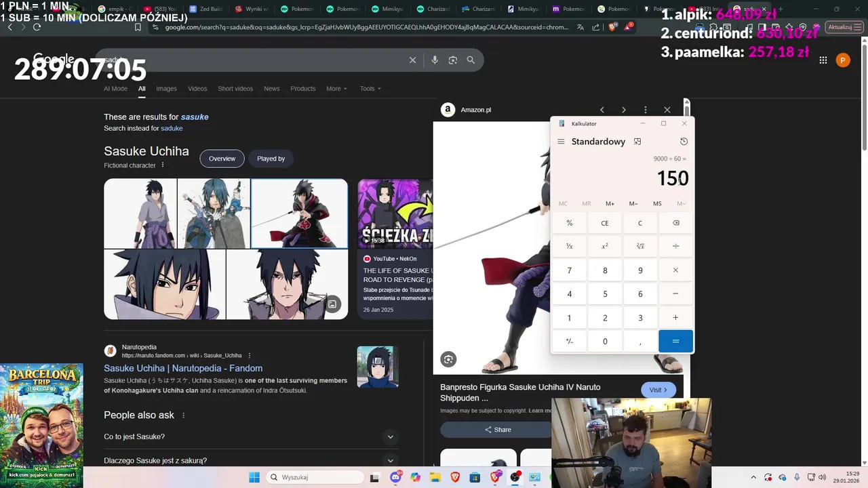Open Sasuke Uchiha panel more options
Image resolution: width=868 pixels, height=488 pixels.
click(163, 165)
